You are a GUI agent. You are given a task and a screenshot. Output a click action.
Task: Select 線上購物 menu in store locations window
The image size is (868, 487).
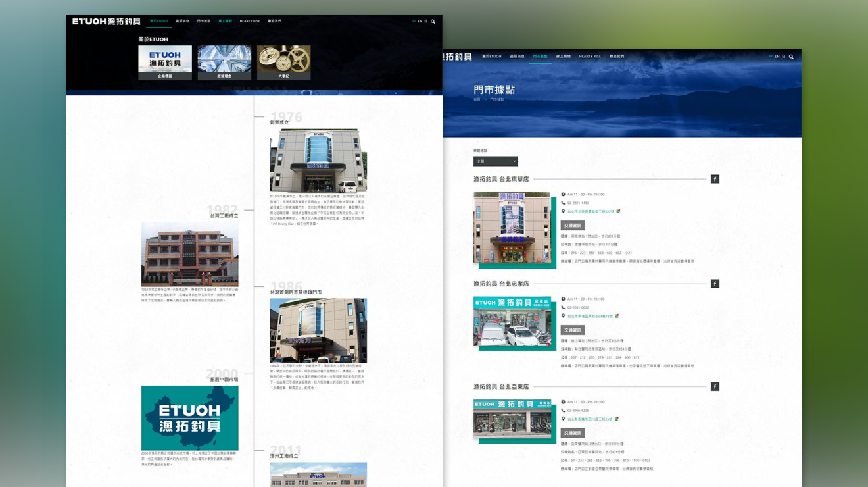point(564,57)
